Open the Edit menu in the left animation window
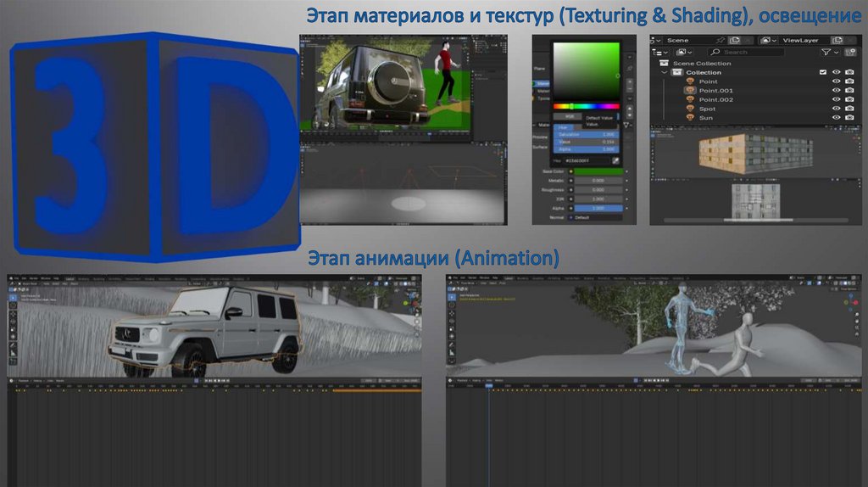The height and width of the screenshot is (487, 868). 24,278
